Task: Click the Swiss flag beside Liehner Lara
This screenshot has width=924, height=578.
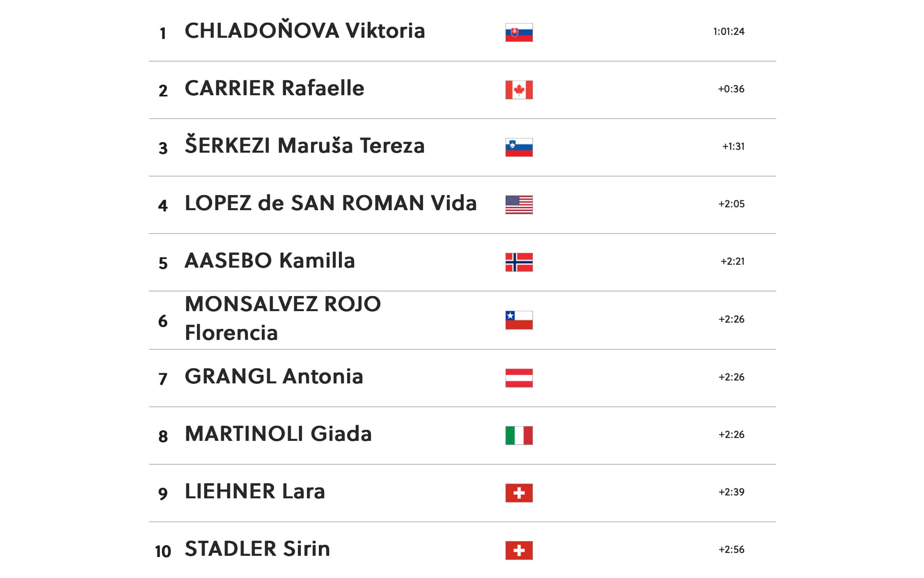Action: [519, 493]
